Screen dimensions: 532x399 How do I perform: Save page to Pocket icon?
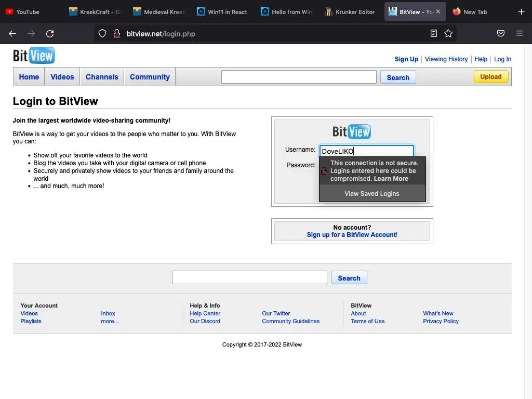click(x=501, y=33)
